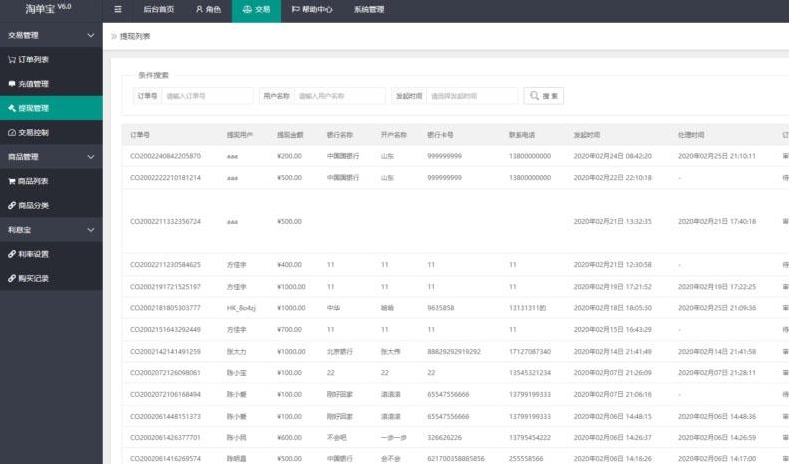The width and height of the screenshot is (789, 464).
Task: Open the 后台首页 top tab
Action: pos(157,10)
